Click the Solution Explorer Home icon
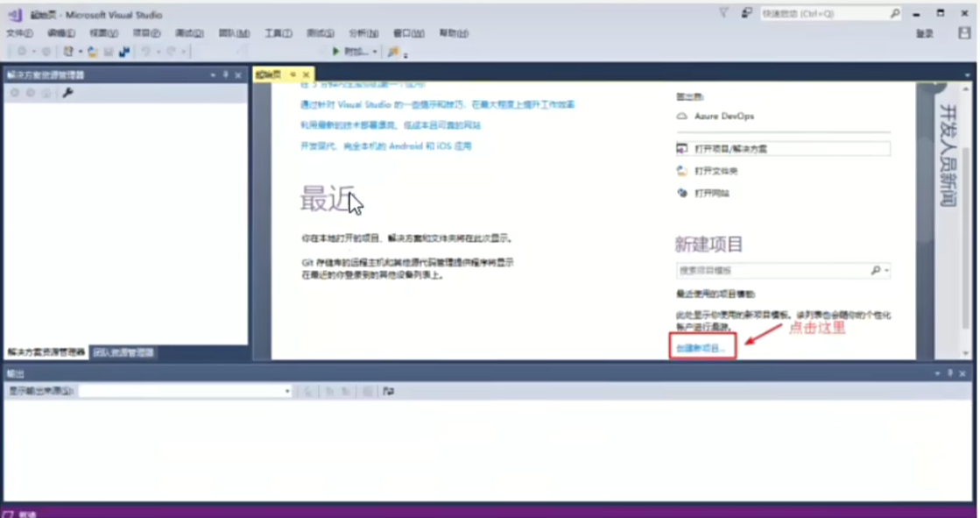This screenshot has width=980, height=518. 46,93
